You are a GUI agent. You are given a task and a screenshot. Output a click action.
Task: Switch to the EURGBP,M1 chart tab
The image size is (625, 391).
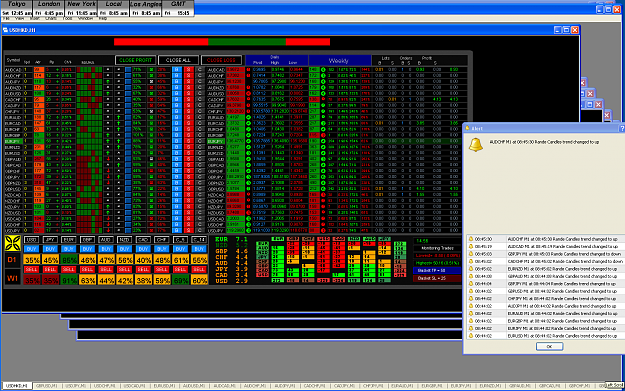432,386
